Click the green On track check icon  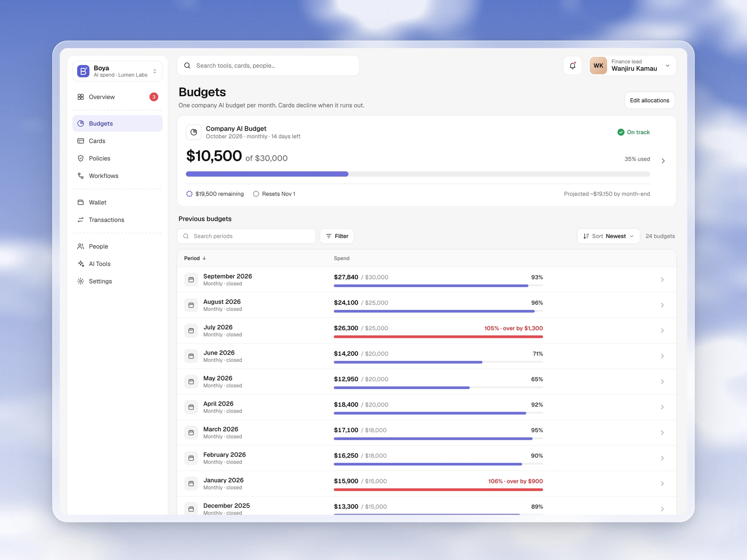tap(621, 132)
